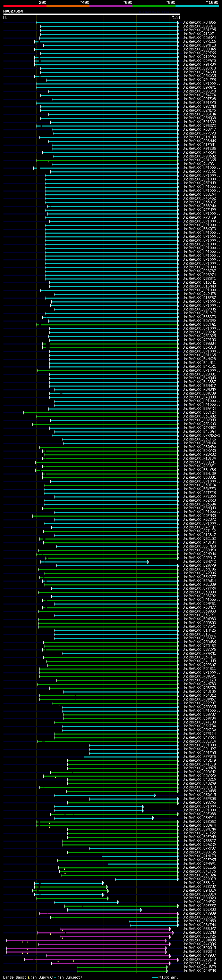Open hit UniRef100_Q1G0Z1

[199, 34]
